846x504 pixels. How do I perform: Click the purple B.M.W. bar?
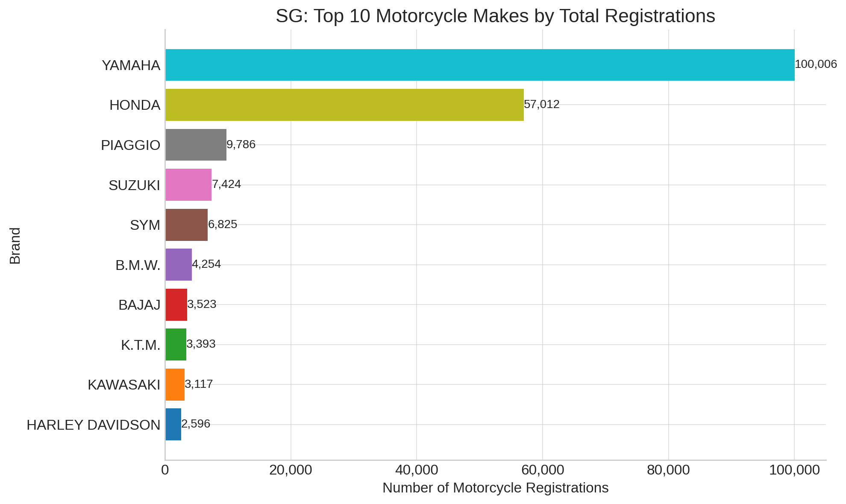pyautogui.click(x=179, y=265)
